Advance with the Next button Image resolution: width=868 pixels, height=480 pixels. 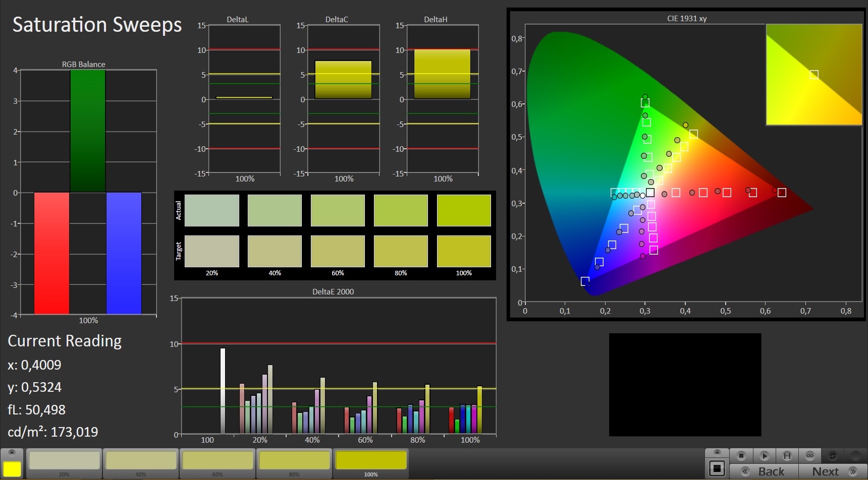(833, 471)
